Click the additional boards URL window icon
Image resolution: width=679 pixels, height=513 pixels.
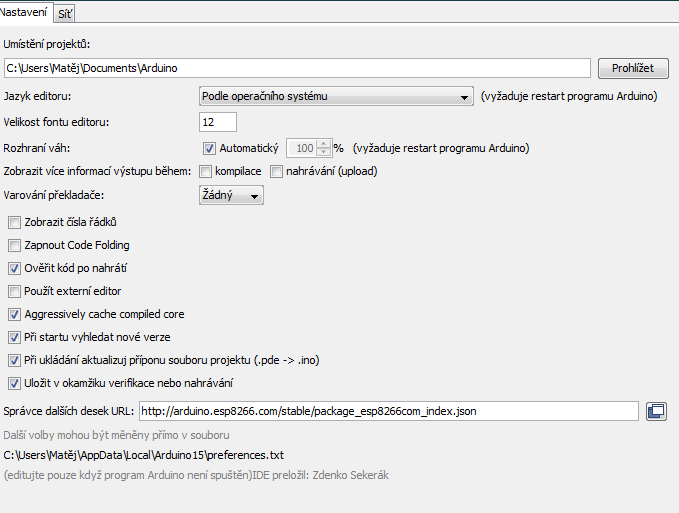click(656, 410)
